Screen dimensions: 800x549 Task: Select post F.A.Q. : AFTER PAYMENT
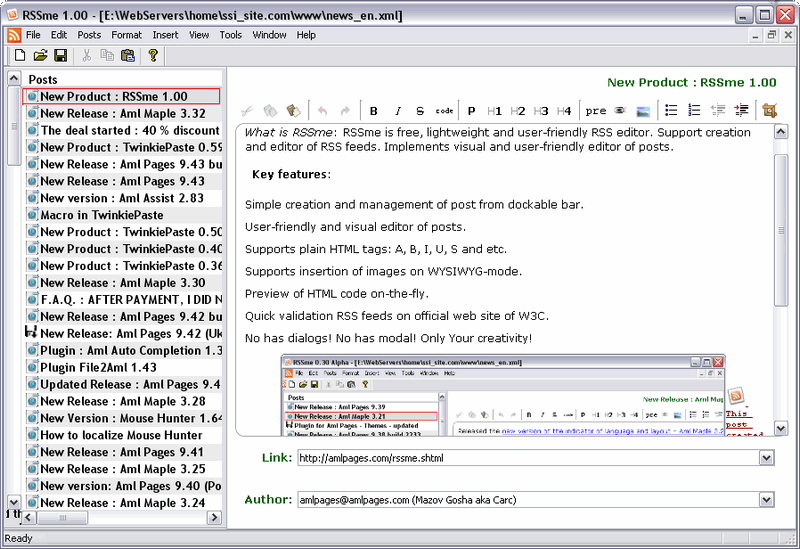pos(123,300)
